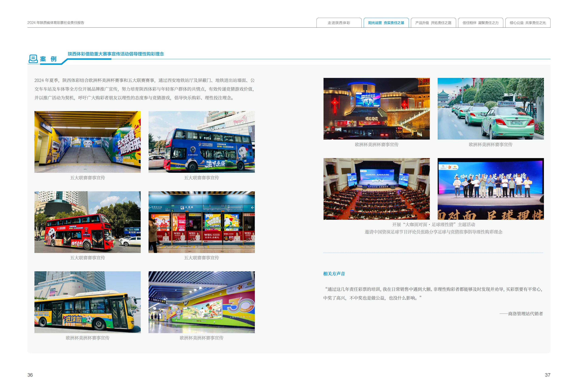Open the stage group photo 足球理性猜
The image size is (578, 392).
click(x=491, y=189)
